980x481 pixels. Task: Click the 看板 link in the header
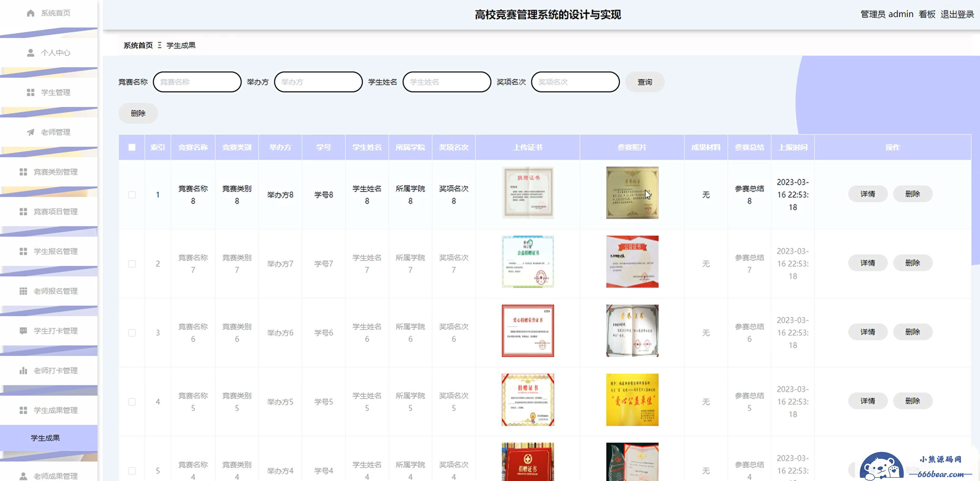point(927,14)
